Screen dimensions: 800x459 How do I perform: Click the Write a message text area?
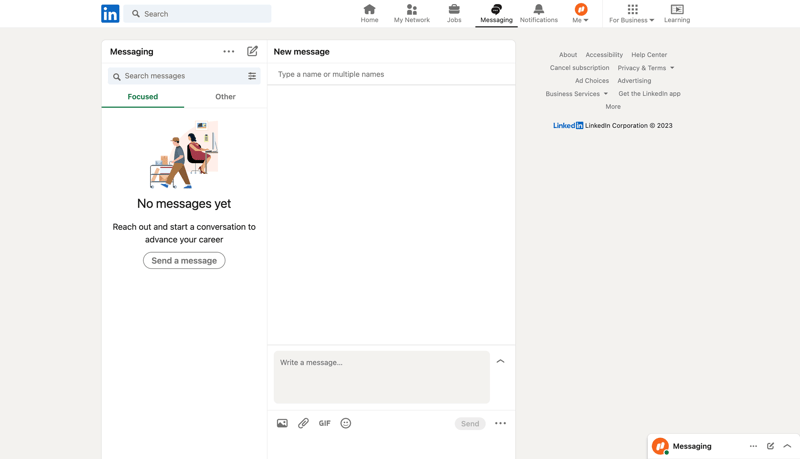pos(382,377)
